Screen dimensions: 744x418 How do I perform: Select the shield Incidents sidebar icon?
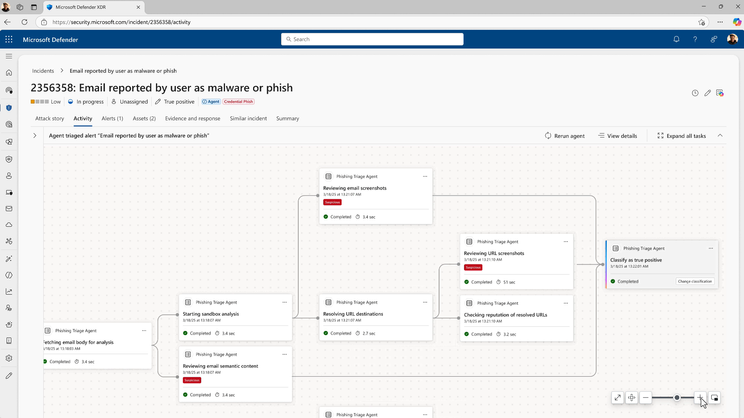[x=9, y=108]
